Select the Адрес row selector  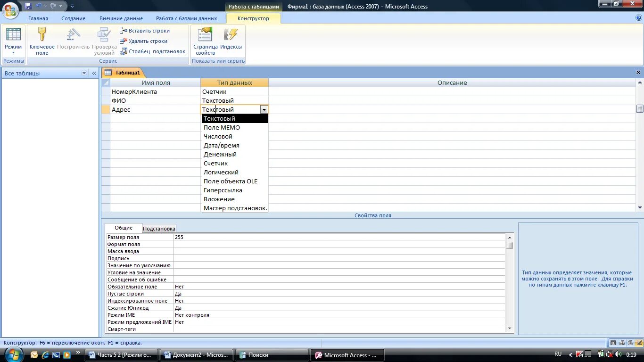tap(106, 109)
